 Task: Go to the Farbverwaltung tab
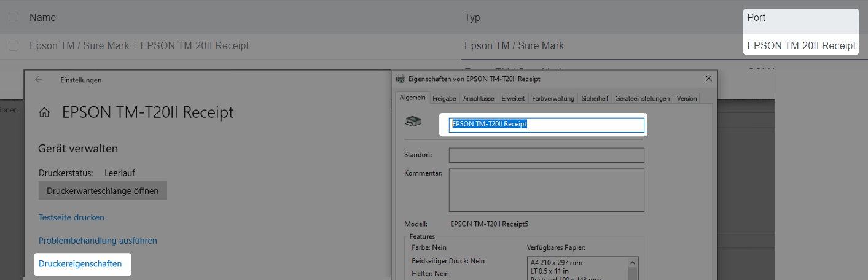pyautogui.click(x=553, y=98)
